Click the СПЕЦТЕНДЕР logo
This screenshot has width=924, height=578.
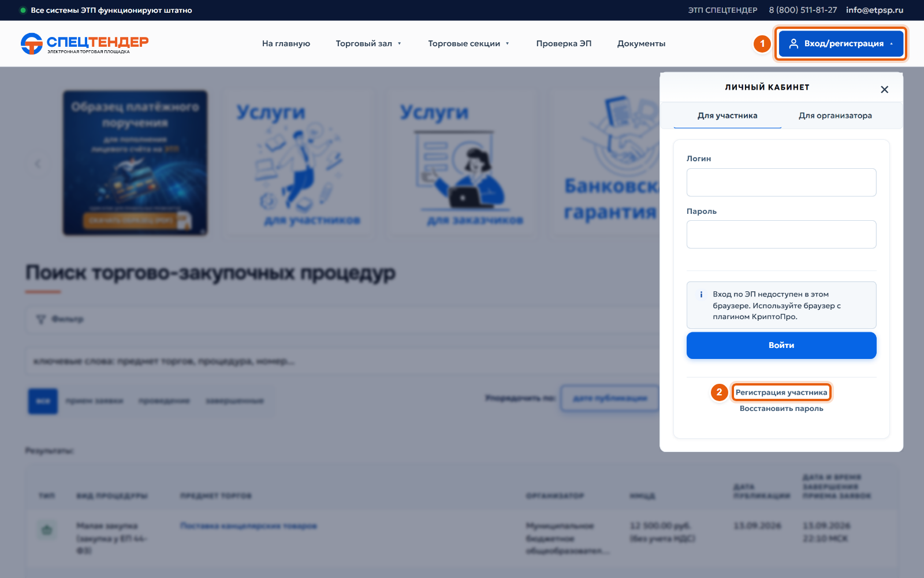click(84, 43)
